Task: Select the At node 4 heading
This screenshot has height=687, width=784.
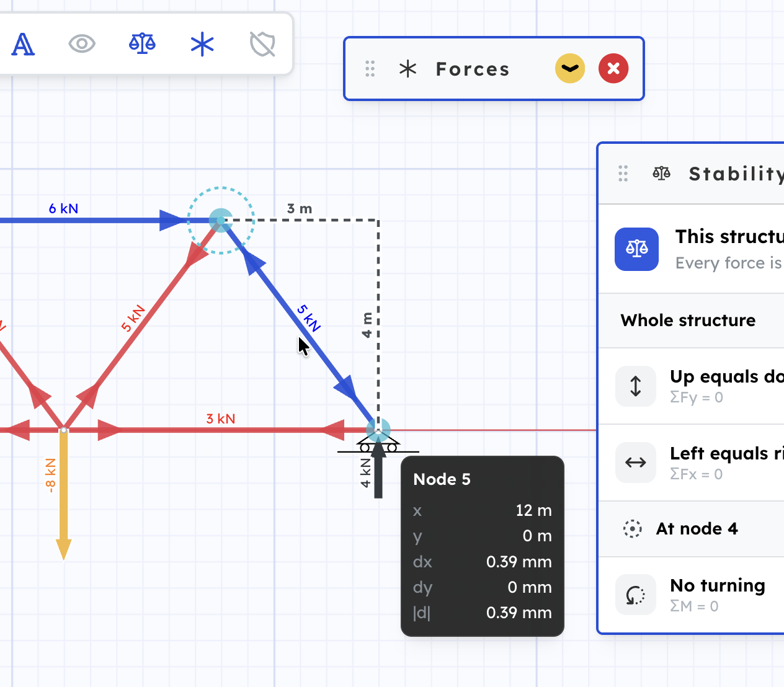Action: [697, 529]
